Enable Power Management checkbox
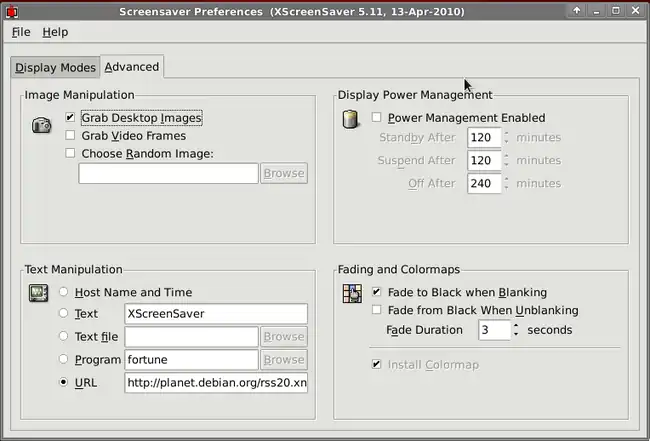This screenshot has width=650, height=441. click(x=377, y=118)
